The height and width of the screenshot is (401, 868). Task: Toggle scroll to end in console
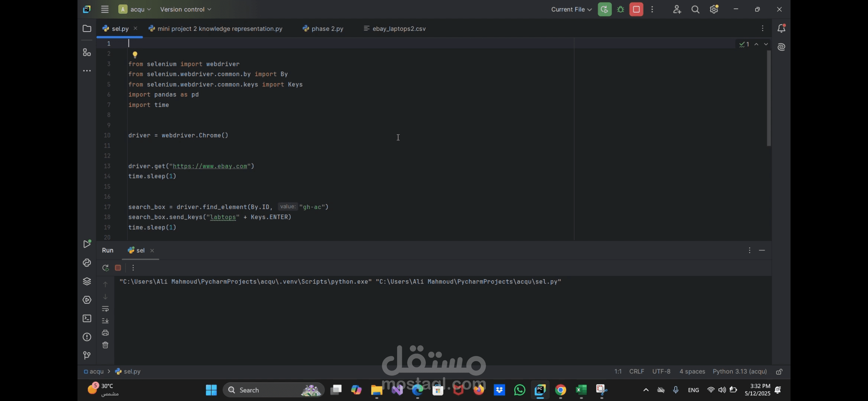pyautogui.click(x=105, y=321)
